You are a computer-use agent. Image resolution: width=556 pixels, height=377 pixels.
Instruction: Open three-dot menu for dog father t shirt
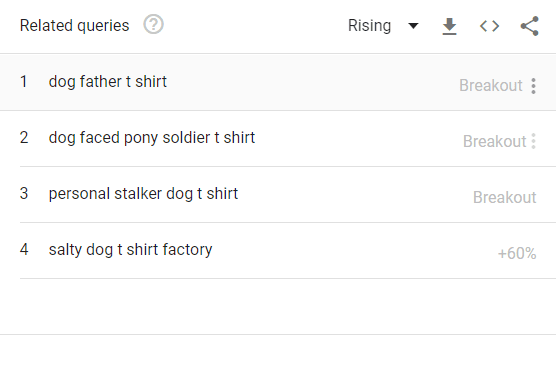(533, 86)
